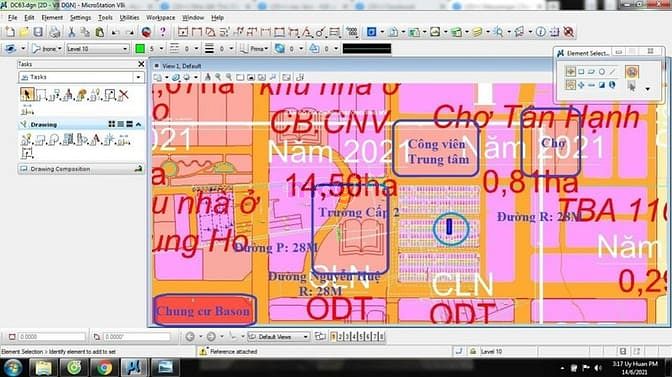The height and width of the screenshot is (377, 672).
Task: Click the Zoom Out icon in View 1 toolbar
Action: (229, 77)
